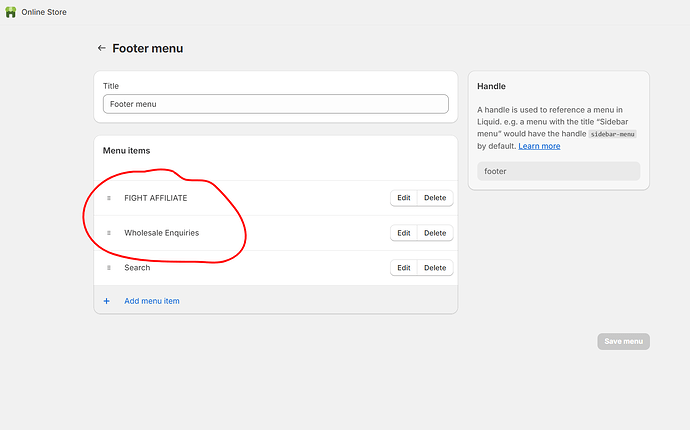This screenshot has height=430, width=690.
Task: Select the FIGHT AFFILIATE item label
Action: (156, 198)
